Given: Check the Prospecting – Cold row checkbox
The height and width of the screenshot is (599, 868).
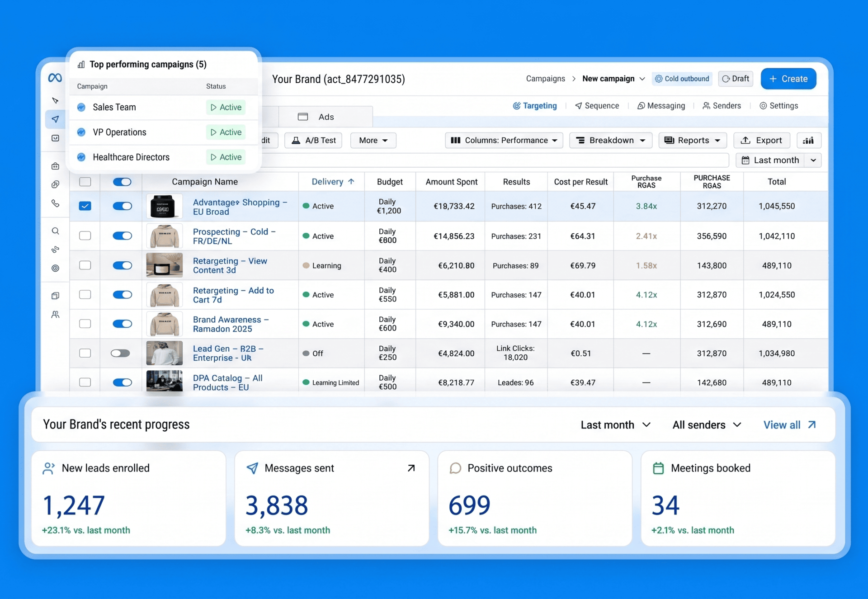Looking at the screenshot, I should pos(85,236).
